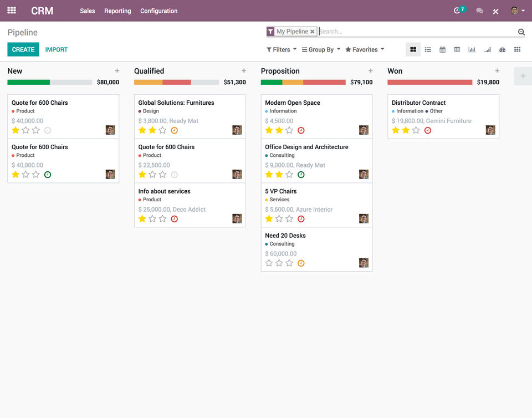Open the activities clock icon with badge 7
Image resolution: width=532 pixels, height=418 pixels.
click(x=459, y=10)
